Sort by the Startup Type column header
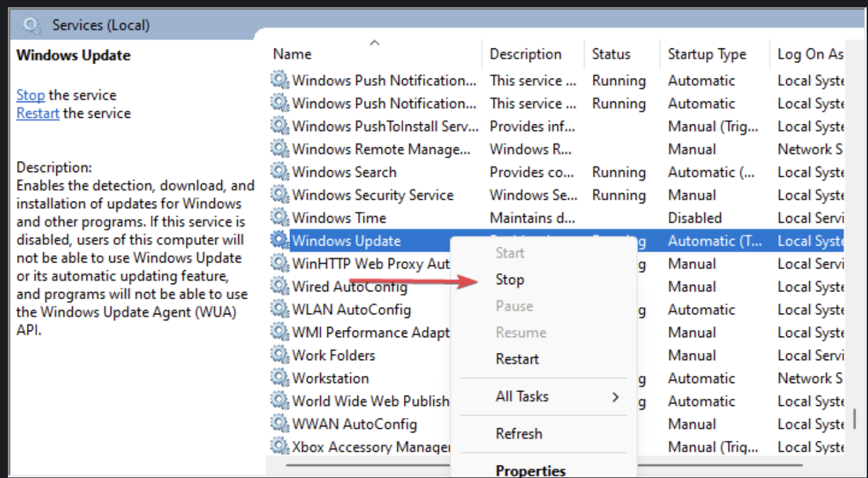This screenshot has width=868, height=478. pos(707,54)
